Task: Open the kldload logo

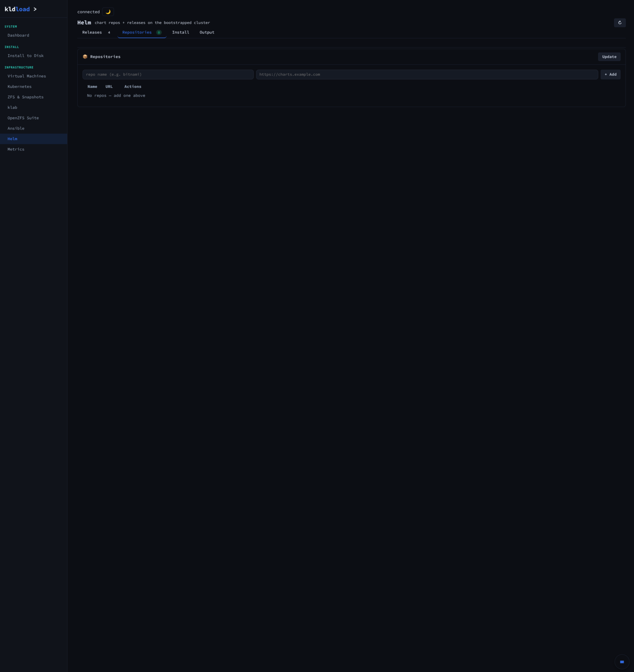Action: pos(17,9)
